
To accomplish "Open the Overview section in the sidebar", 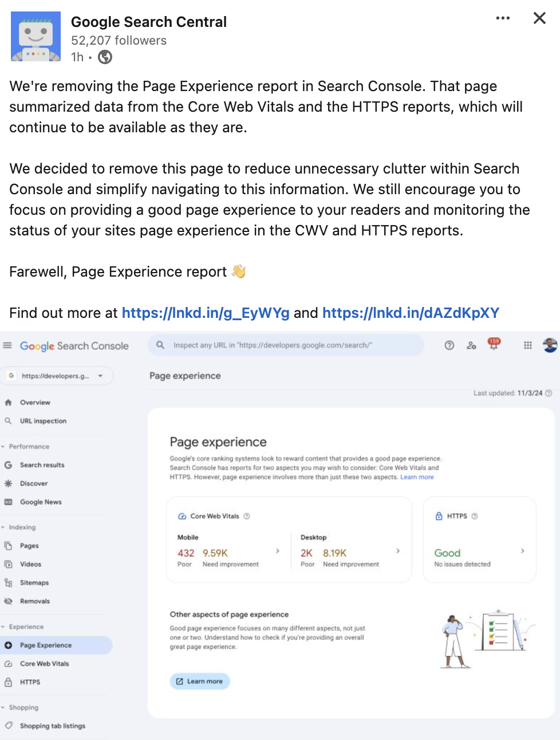I will 34,402.
